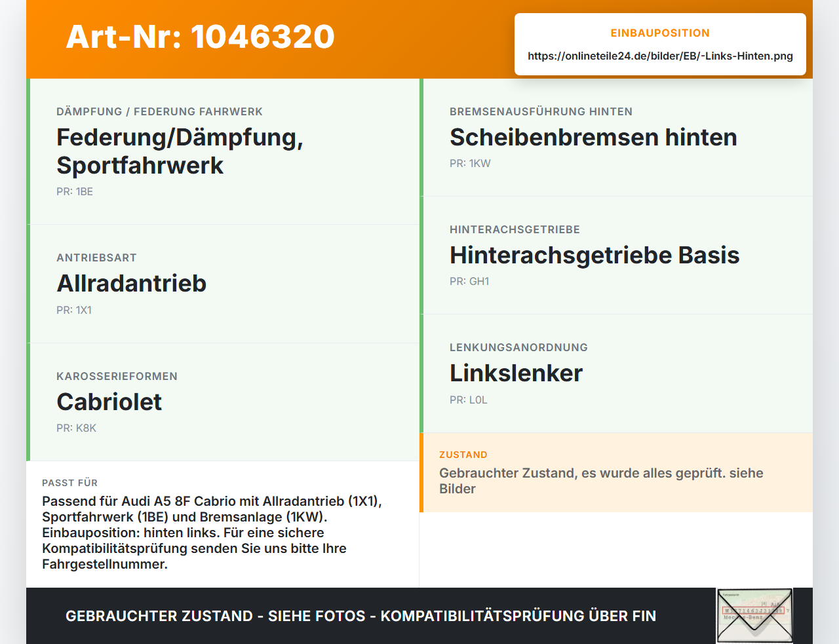
Task: Select the Linkslenker card
Action: [x=616, y=373]
